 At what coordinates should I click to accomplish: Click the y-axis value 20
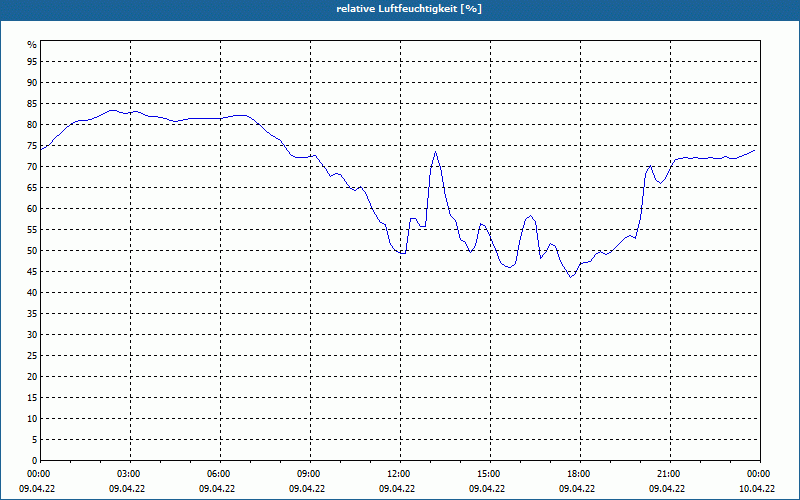(32, 377)
